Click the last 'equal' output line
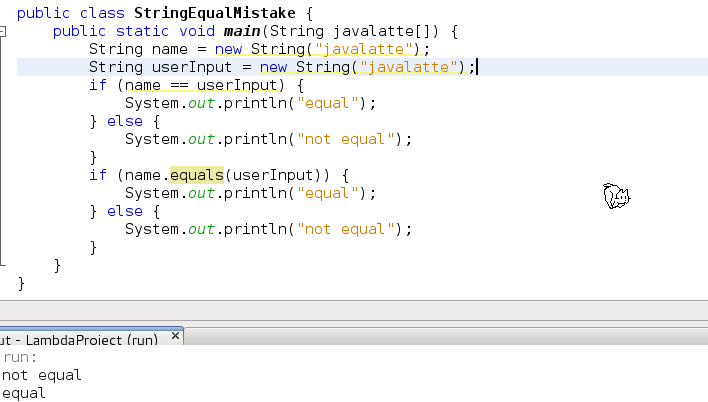 pyautogui.click(x=23, y=393)
